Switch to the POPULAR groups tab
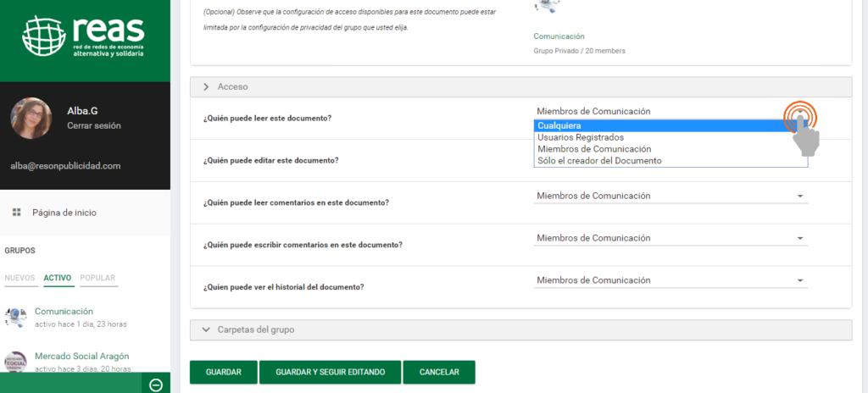The width and height of the screenshot is (868, 393). (97, 279)
